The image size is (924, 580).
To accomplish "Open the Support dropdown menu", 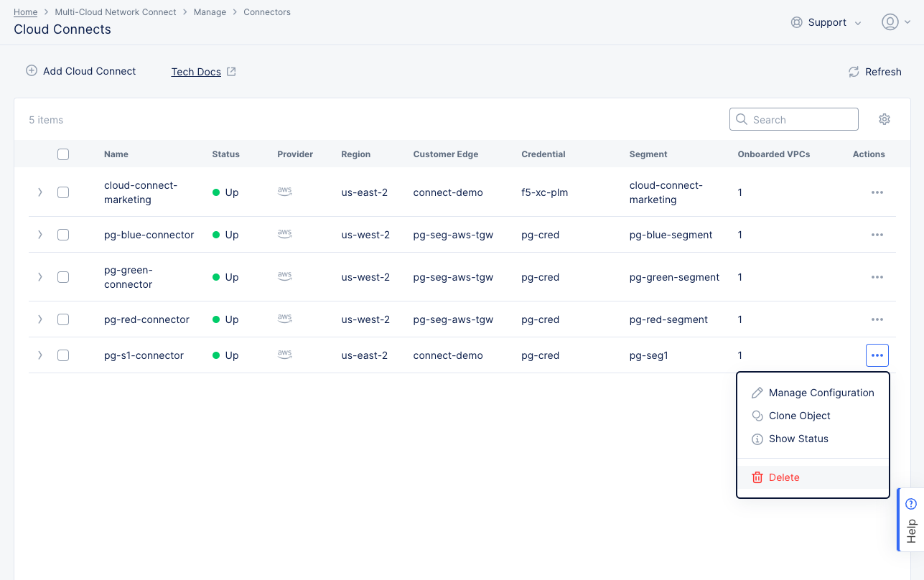I will coord(826,22).
